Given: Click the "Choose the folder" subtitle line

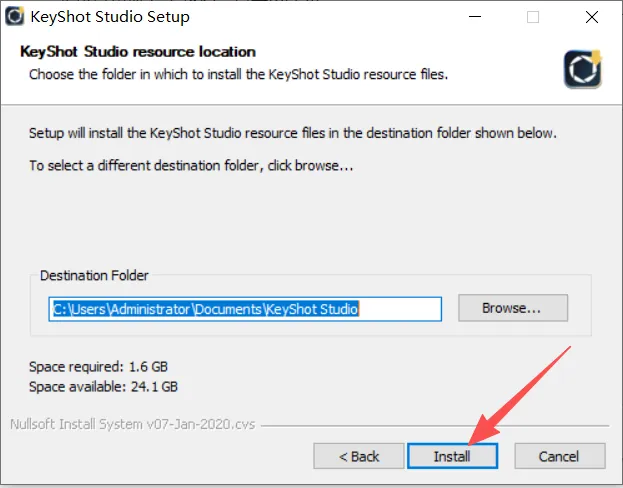Looking at the screenshot, I should click(x=238, y=74).
